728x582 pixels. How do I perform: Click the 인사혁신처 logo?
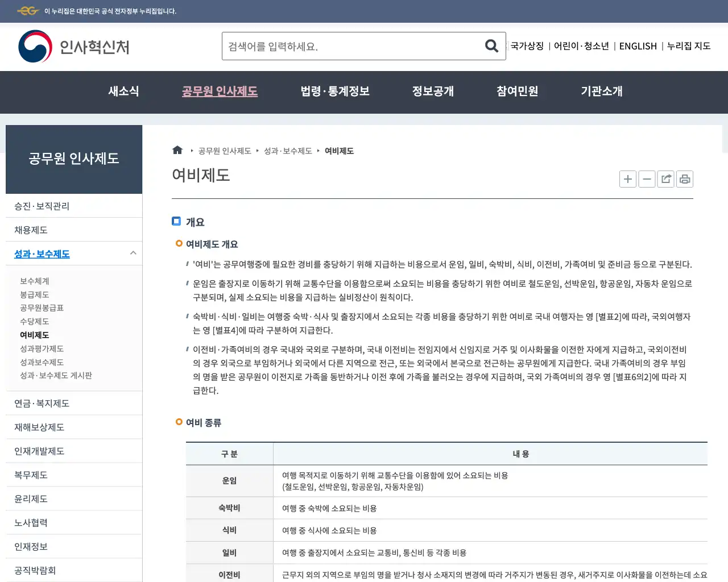74,47
